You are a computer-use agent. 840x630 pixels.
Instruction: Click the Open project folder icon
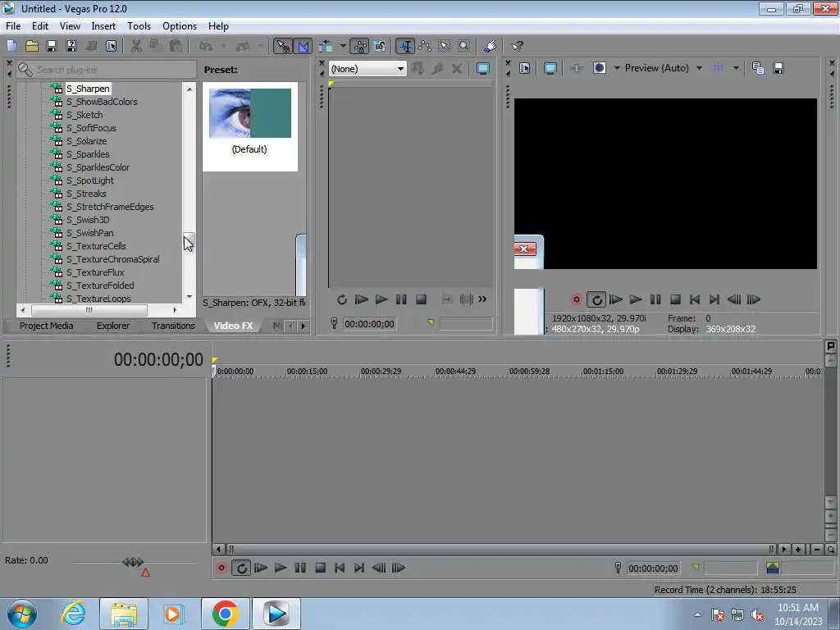click(32, 46)
